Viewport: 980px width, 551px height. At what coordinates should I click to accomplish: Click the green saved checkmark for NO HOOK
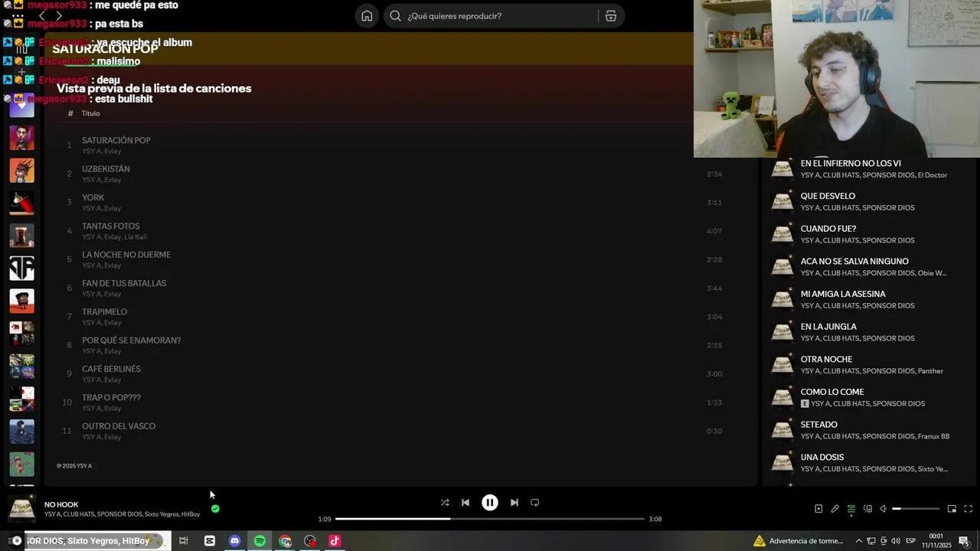click(x=215, y=508)
